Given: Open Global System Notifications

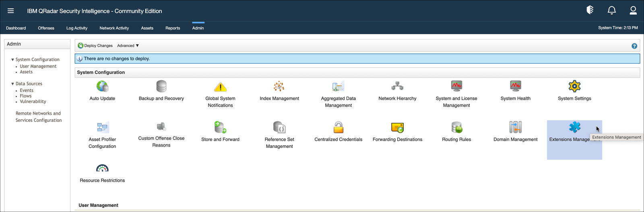Looking at the screenshot, I should (220, 94).
